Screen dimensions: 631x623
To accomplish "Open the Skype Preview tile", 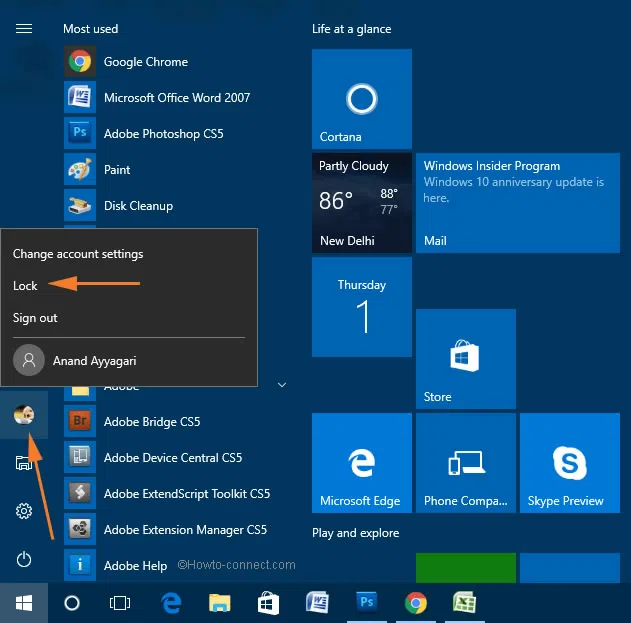I will click(x=570, y=463).
